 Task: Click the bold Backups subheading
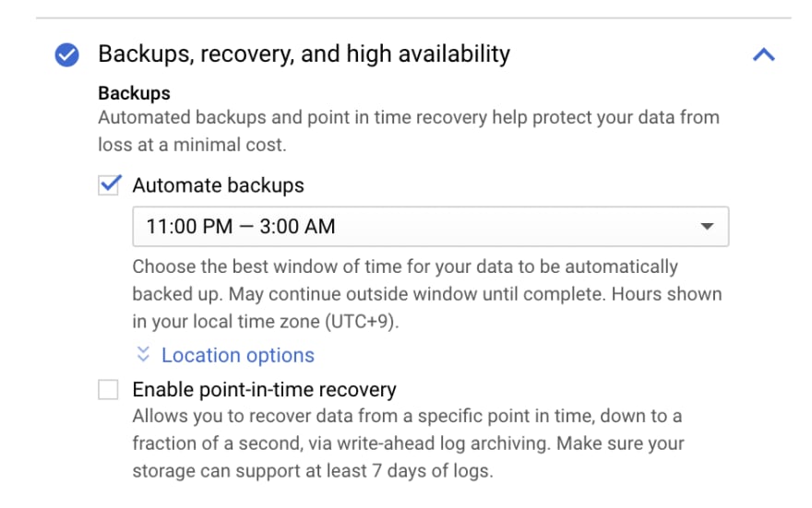pyautogui.click(x=134, y=93)
